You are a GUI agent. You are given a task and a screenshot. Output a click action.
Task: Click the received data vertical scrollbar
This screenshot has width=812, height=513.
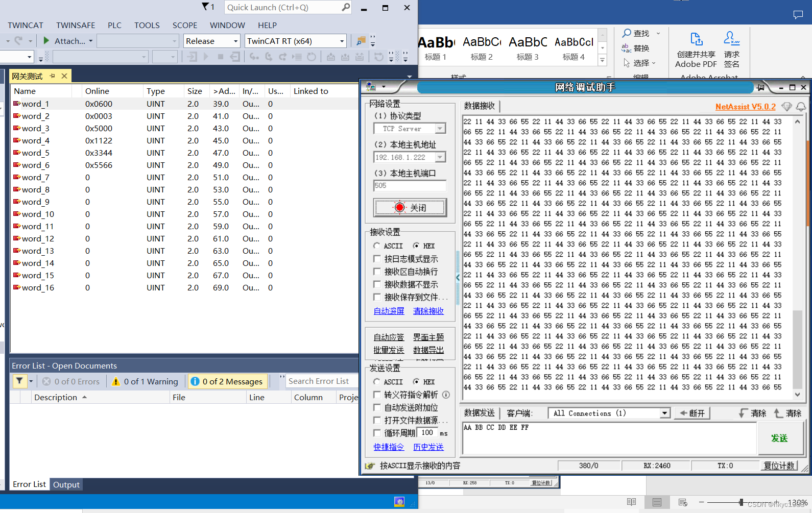(x=797, y=258)
